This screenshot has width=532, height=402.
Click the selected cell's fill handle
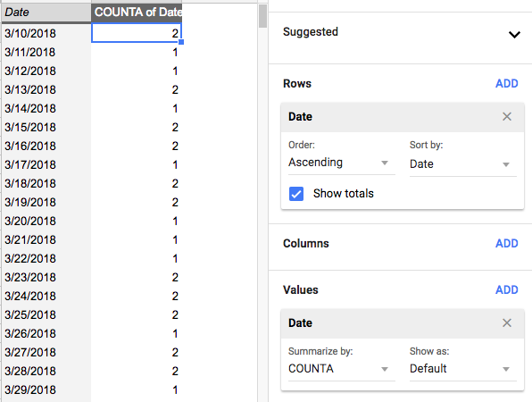coord(181,42)
